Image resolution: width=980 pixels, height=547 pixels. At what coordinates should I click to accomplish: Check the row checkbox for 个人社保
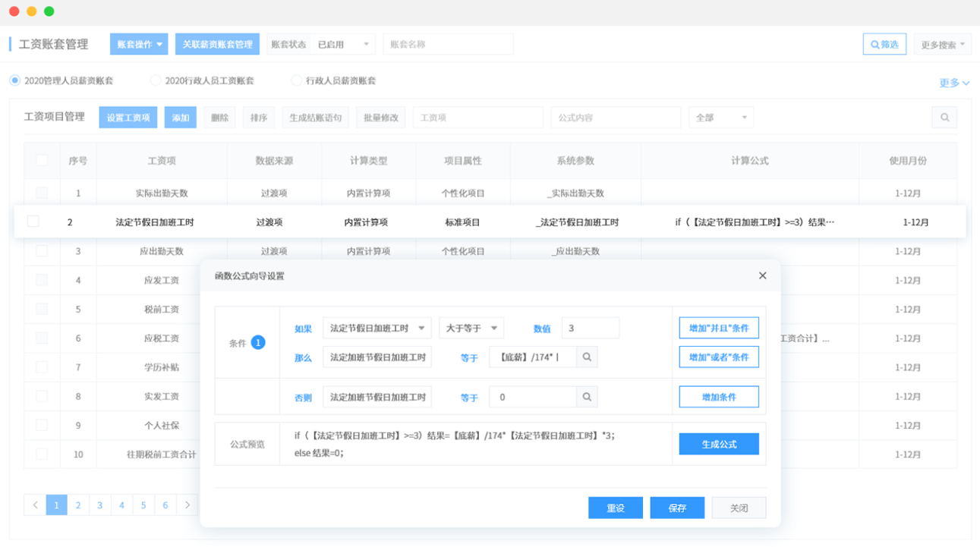tap(42, 426)
